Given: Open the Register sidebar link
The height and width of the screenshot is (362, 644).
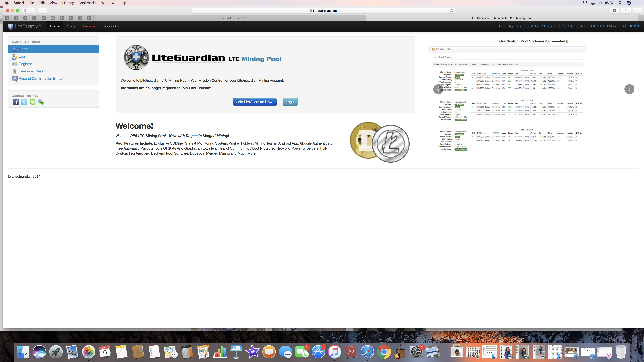Looking at the screenshot, I should pos(25,64).
